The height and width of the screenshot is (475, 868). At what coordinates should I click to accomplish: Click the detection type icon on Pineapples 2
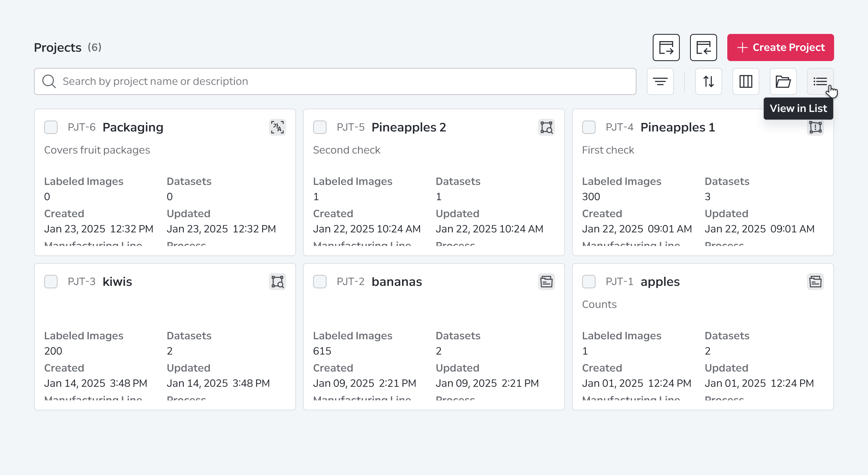click(x=546, y=128)
